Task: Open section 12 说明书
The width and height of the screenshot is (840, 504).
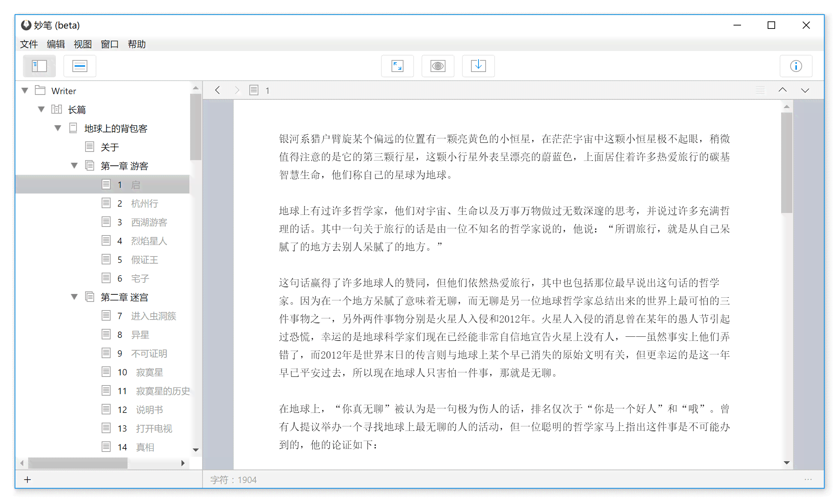Action: (102, 409)
